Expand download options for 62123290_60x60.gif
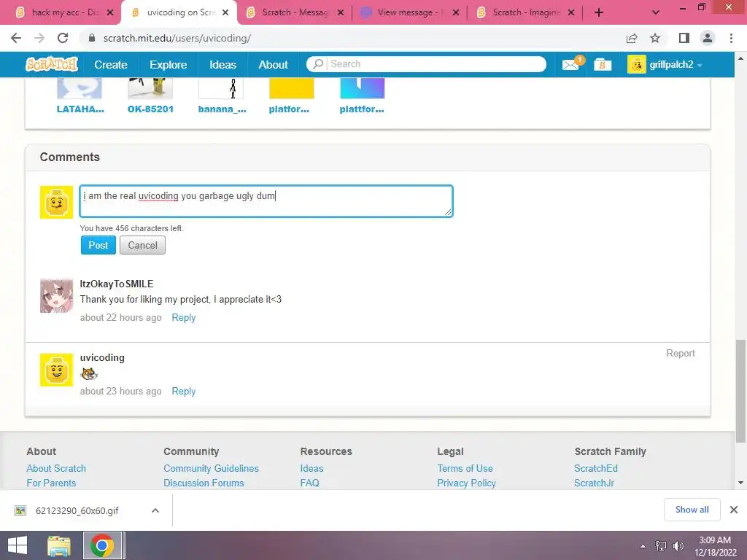The width and height of the screenshot is (747, 560). [x=155, y=510]
